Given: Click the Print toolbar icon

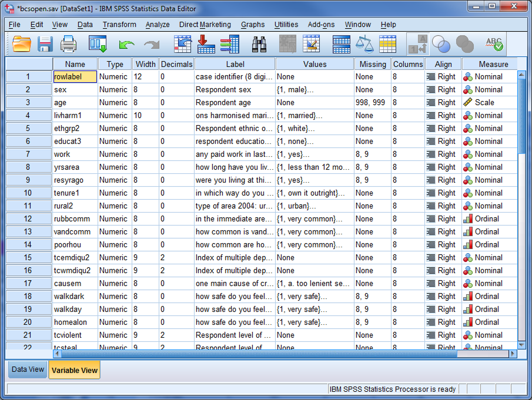Looking at the screenshot, I should pyautogui.click(x=68, y=44).
